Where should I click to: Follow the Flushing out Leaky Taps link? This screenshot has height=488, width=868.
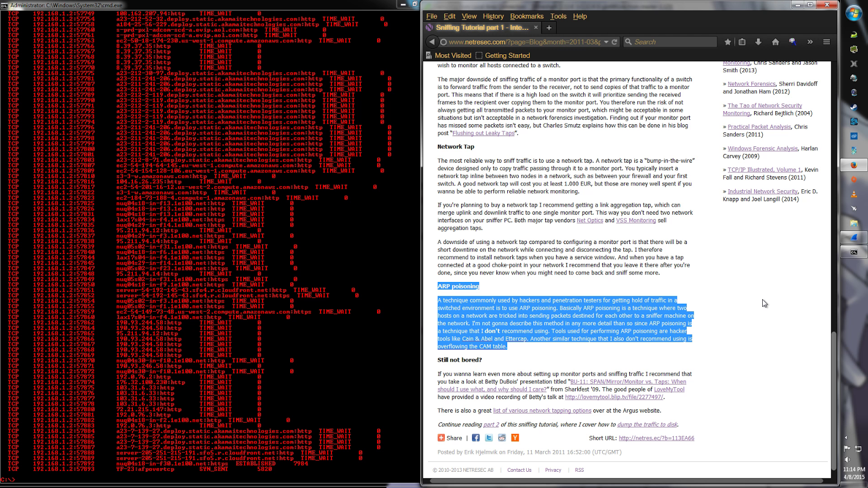pos(483,133)
